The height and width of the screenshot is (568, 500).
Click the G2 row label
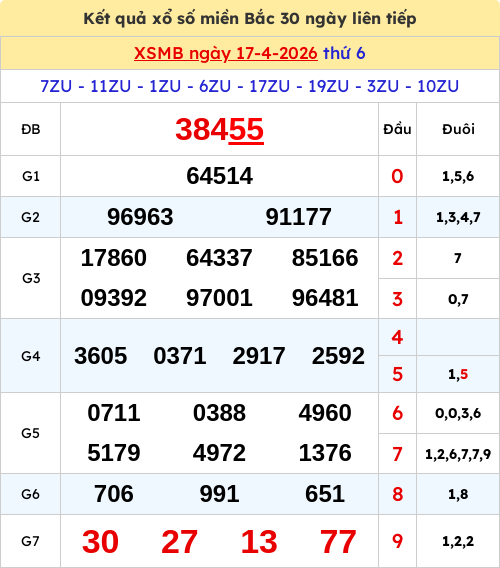click(31, 217)
